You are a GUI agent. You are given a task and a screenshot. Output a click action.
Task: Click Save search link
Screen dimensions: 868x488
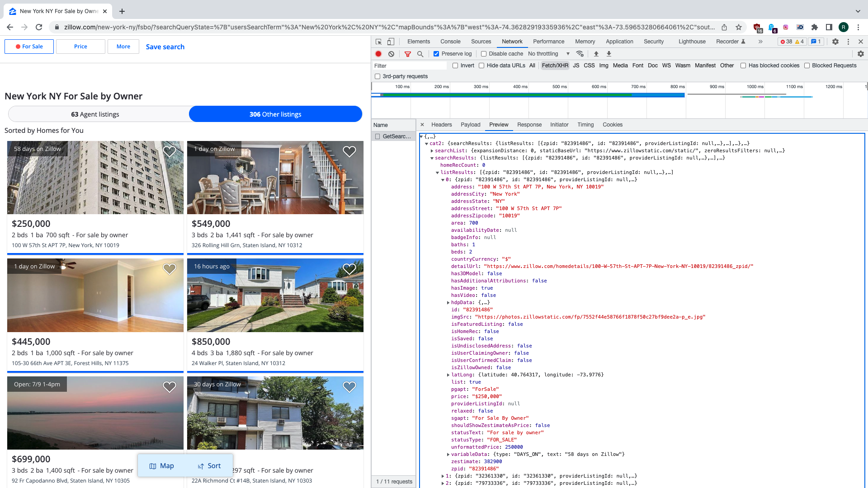(x=165, y=47)
